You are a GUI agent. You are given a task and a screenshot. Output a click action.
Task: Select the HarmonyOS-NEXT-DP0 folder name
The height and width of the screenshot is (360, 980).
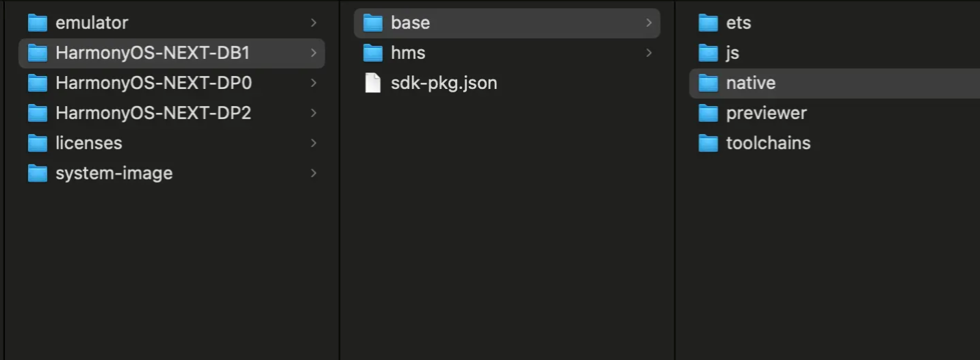click(153, 83)
